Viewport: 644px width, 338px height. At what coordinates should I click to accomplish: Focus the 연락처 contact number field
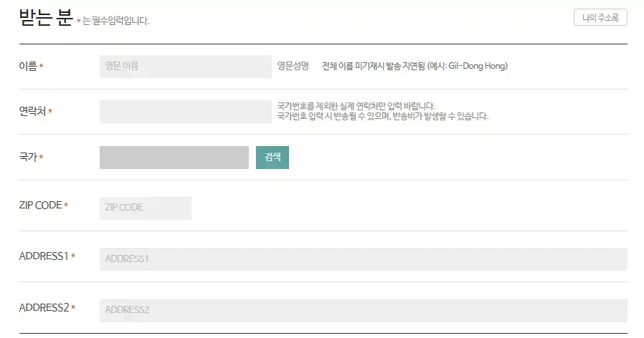pos(185,112)
